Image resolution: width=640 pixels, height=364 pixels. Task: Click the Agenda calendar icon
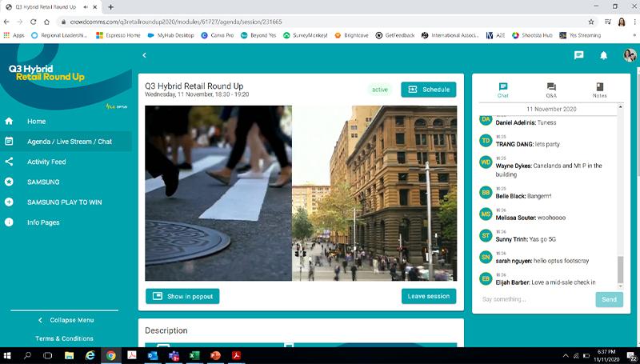pyautogui.click(x=9, y=142)
